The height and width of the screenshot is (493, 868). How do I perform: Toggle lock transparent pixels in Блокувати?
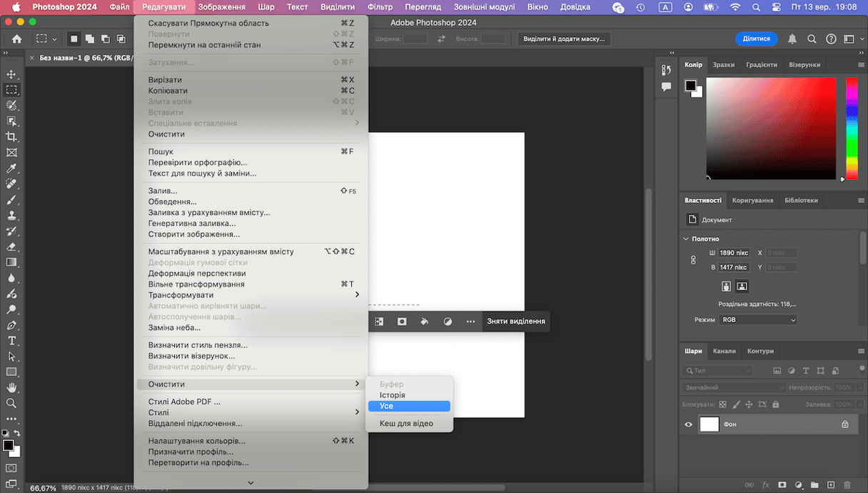coord(722,404)
